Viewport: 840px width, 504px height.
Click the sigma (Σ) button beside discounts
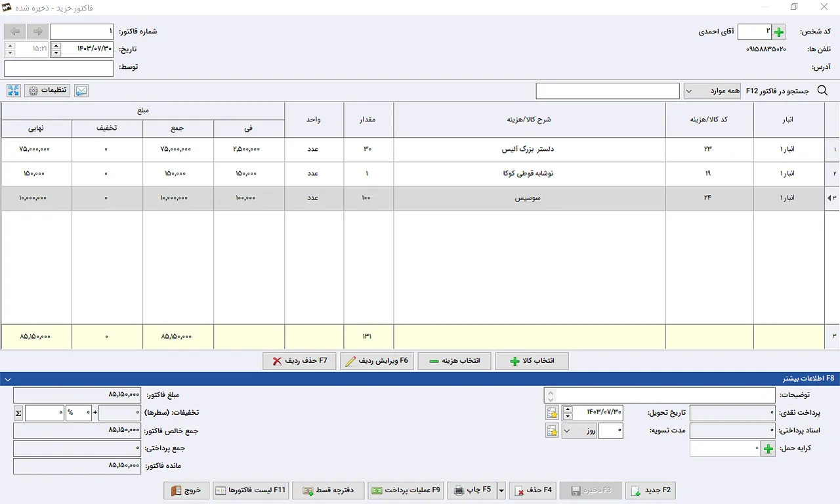(x=18, y=413)
